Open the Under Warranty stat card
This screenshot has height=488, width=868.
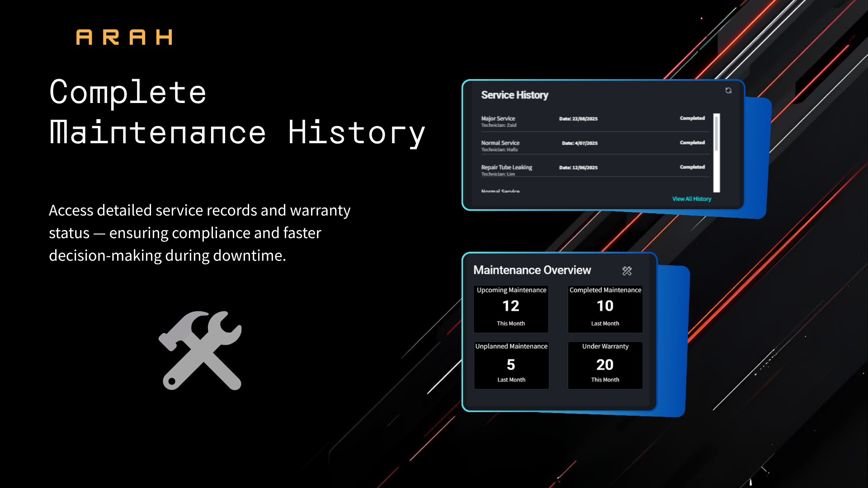(x=605, y=365)
